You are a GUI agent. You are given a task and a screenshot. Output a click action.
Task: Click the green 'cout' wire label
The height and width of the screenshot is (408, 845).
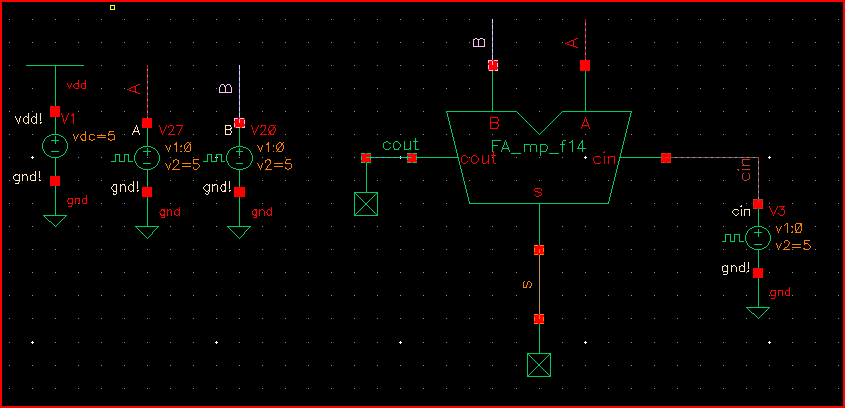click(x=400, y=145)
